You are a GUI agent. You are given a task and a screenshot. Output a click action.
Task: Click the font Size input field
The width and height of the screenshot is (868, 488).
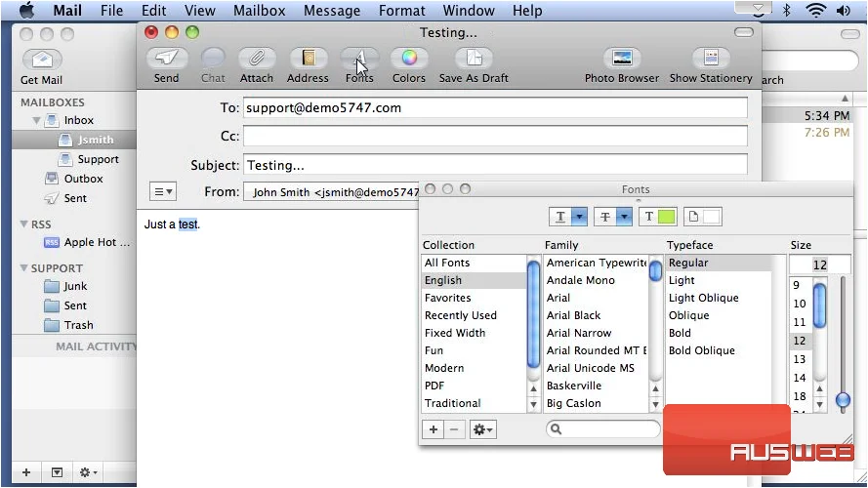point(820,264)
